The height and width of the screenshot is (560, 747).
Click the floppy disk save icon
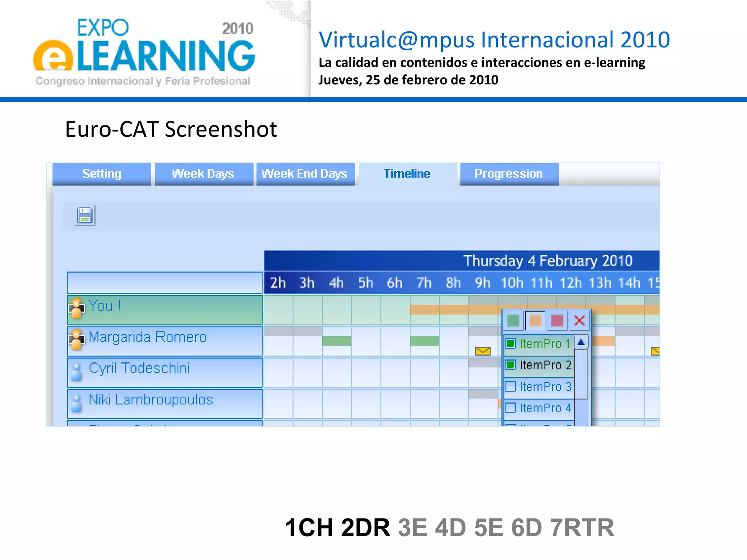click(85, 215)
